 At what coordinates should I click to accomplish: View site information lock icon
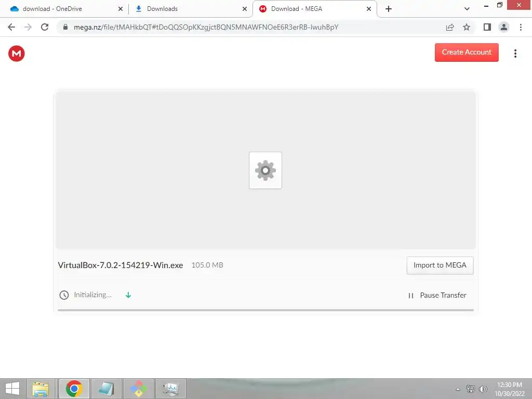[x=65, y=27]
